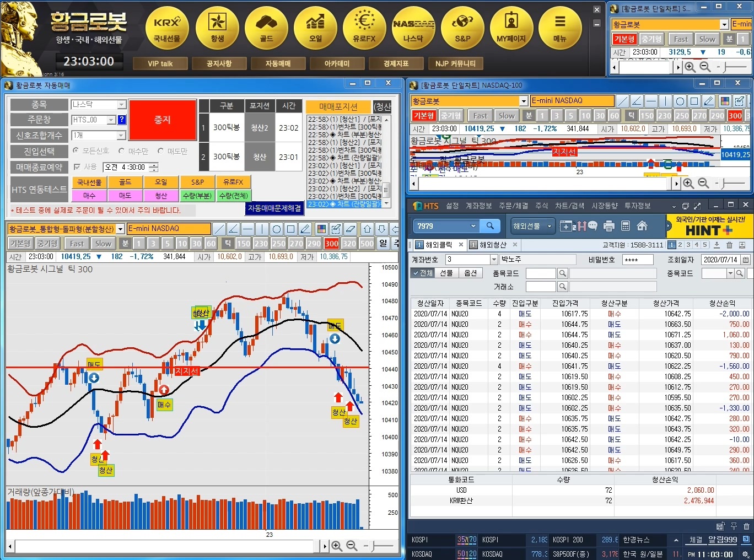The width and height of the screenshot is (754, 560).
Task: Click the blue question mark help icon
Action: (x=122, y=120)
